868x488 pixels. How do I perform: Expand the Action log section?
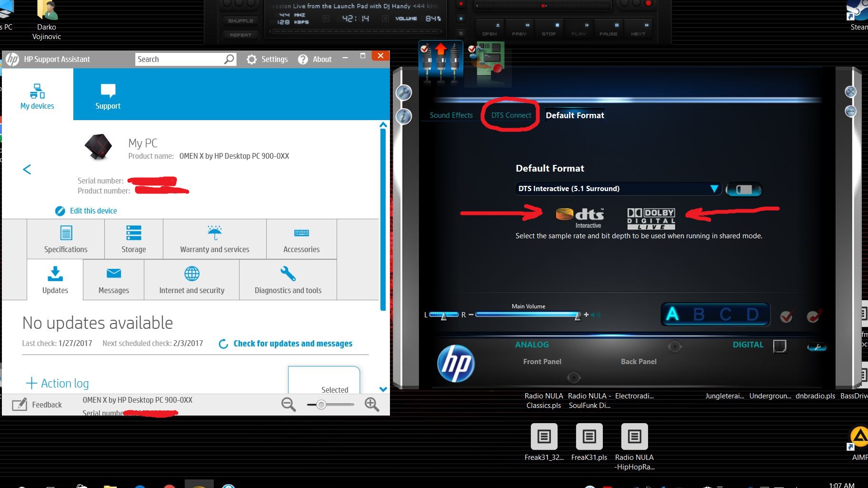(57, 383)
